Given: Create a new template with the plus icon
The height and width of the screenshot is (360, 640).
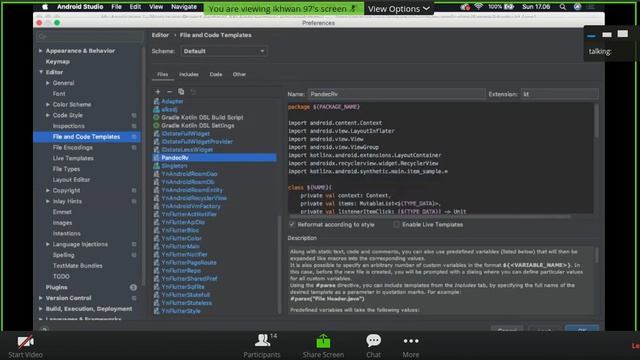Looking at the screenshot, I should click(158, 92).
